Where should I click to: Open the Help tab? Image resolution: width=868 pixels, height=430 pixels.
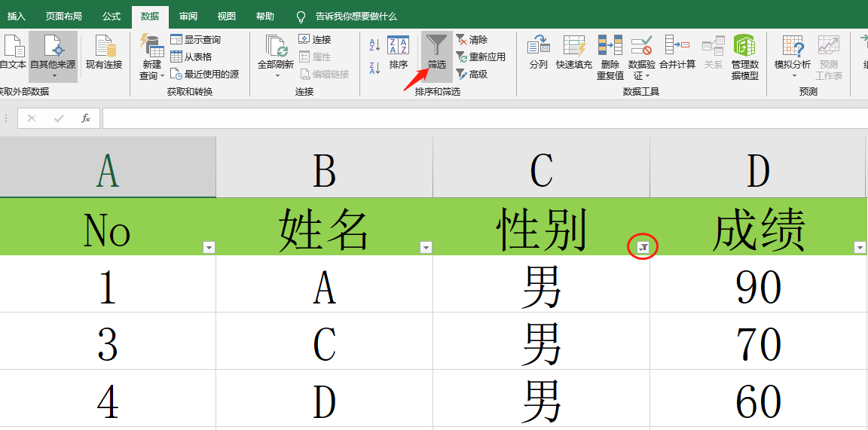(x=264, y=16)
